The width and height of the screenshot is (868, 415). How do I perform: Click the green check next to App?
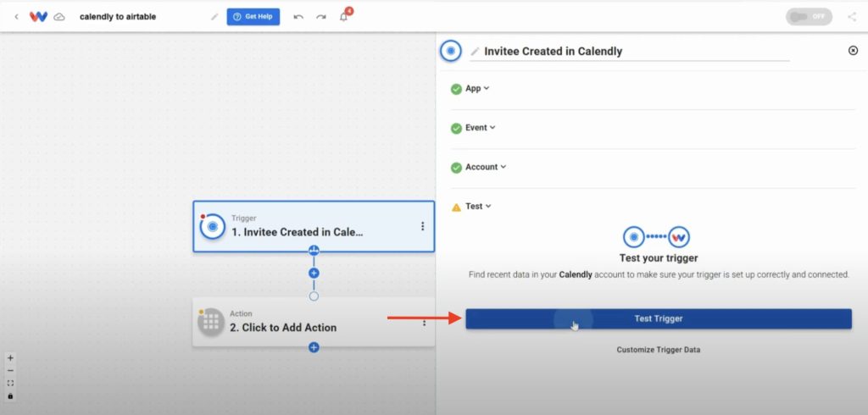(456, 89)
